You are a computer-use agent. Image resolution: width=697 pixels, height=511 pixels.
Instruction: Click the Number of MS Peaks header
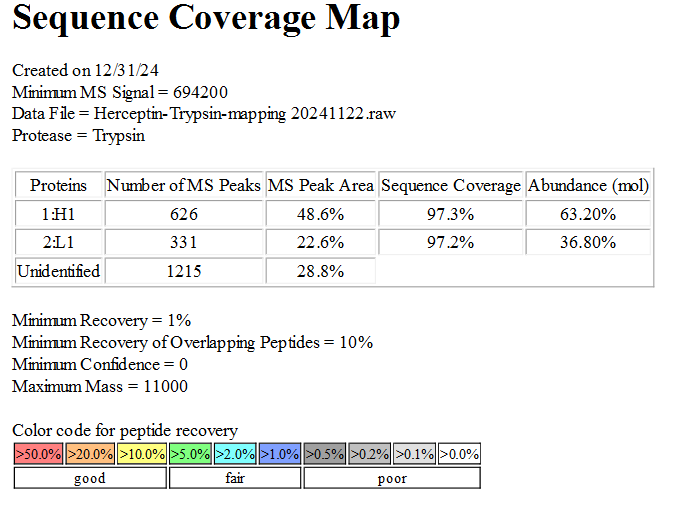click(183, 185)
